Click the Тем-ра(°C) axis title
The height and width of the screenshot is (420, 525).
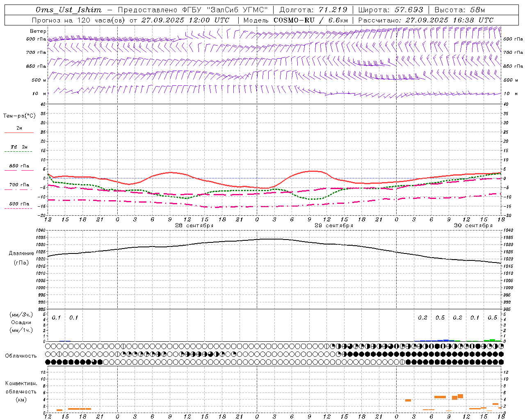[x=19, y=116]
